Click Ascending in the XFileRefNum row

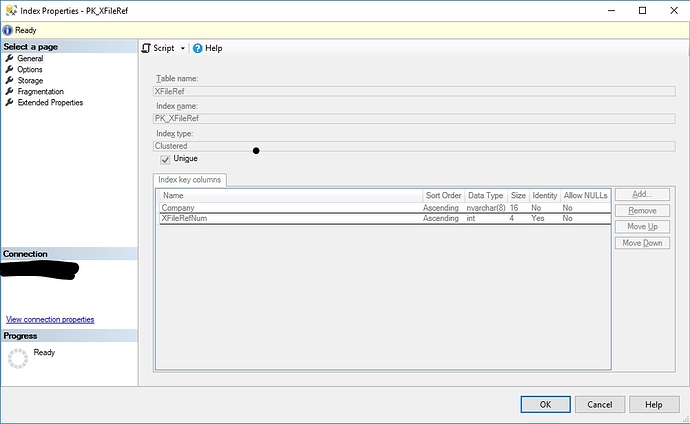440,218
